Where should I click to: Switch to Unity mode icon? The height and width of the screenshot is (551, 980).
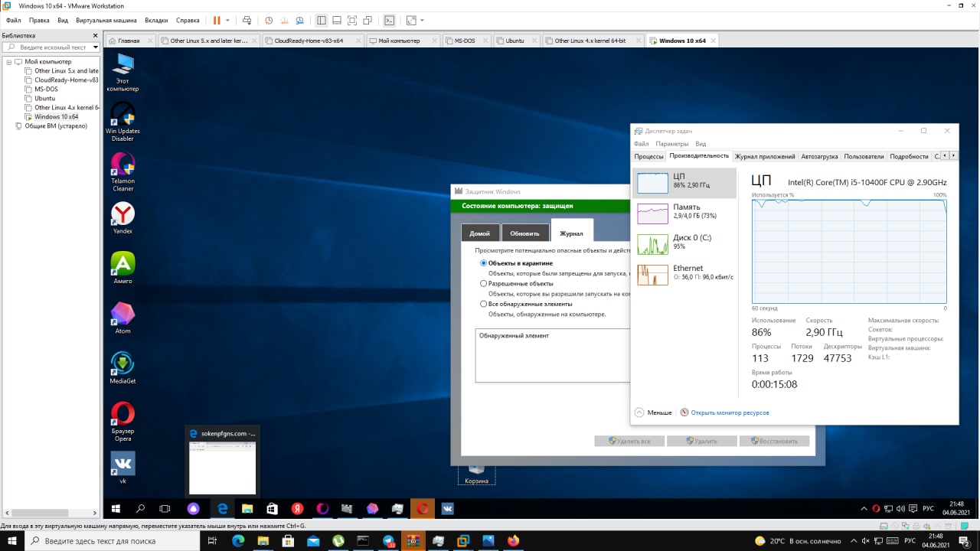point(367,20)
